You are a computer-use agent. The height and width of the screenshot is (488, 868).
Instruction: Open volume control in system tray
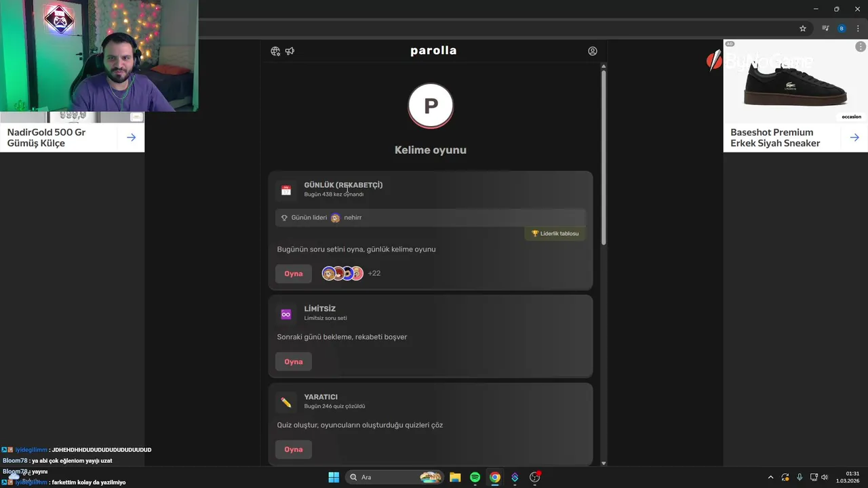[825, 477]
